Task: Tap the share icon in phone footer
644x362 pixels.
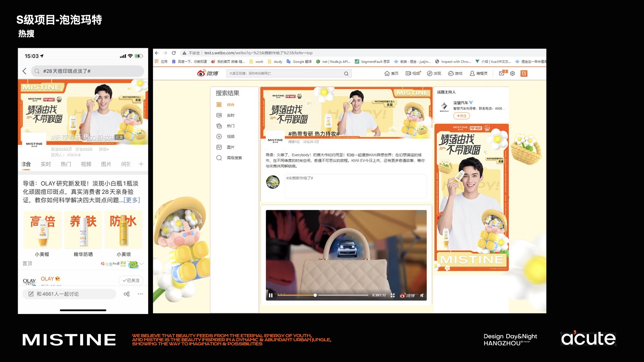Action: pos(126,294)
